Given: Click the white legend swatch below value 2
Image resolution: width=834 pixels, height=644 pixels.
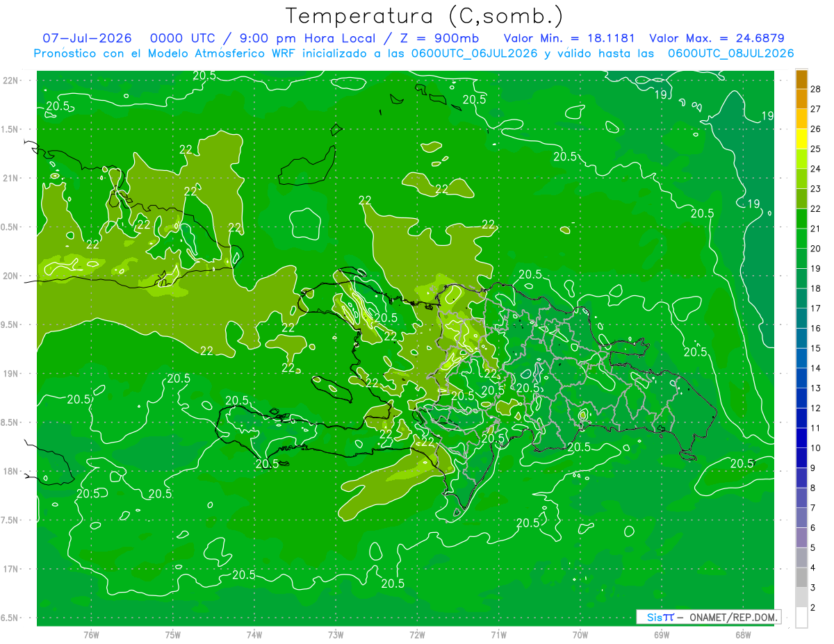Looking at the screenshot, I should tap(801, 618).
